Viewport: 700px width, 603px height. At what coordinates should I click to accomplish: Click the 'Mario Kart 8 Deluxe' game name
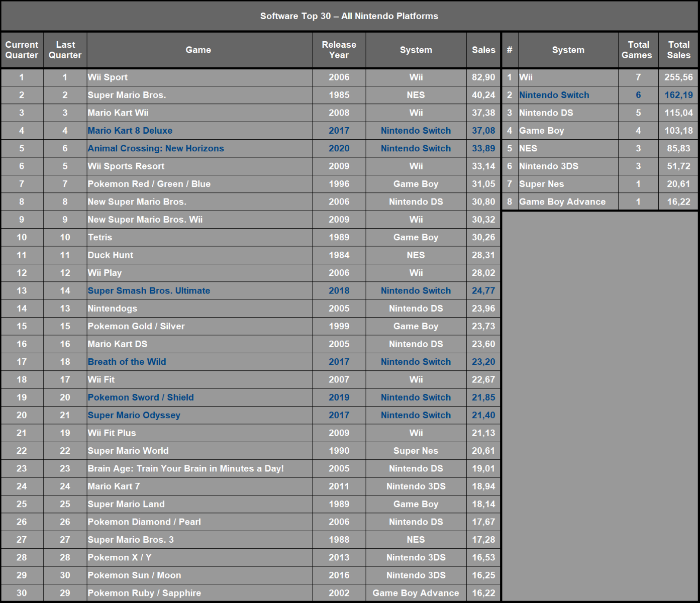130,131
